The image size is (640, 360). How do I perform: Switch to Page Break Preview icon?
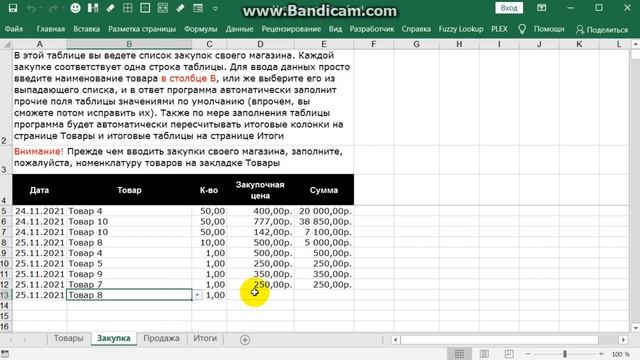[509, 354]
